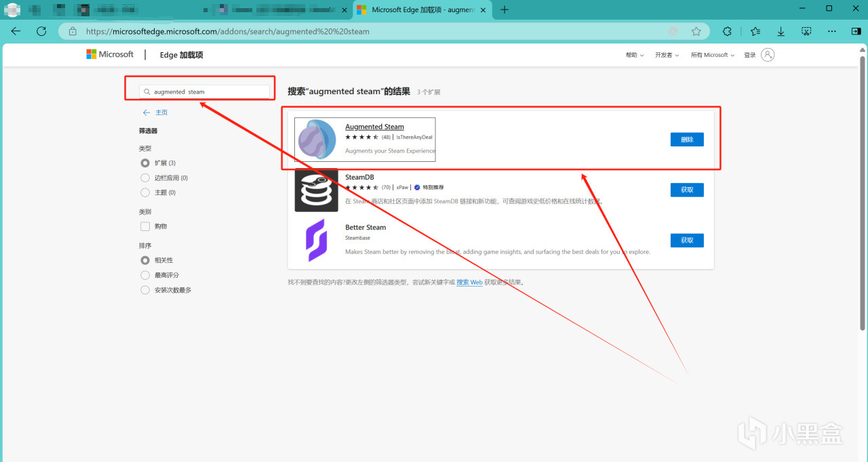Open the user account avatar icon
This screenshot has width=868, height=462.
click(x=768, y=55)
